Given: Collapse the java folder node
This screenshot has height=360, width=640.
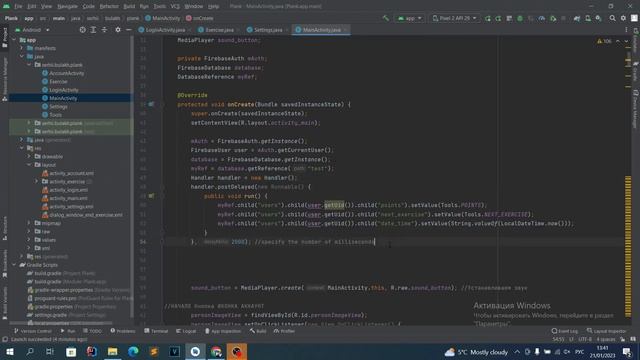Looking at the screenshot, I should (x=22, y=56).
